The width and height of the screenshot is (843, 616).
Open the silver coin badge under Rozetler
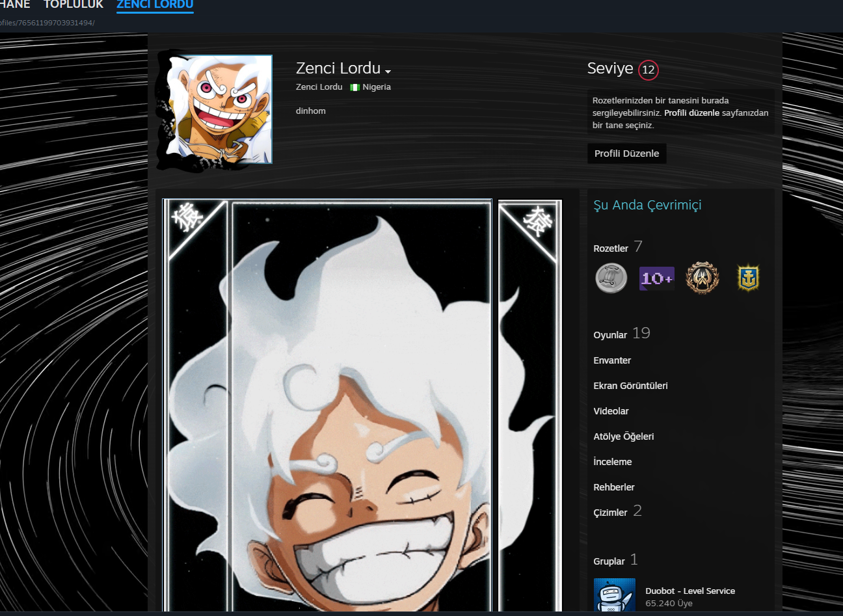click(611, 278)
